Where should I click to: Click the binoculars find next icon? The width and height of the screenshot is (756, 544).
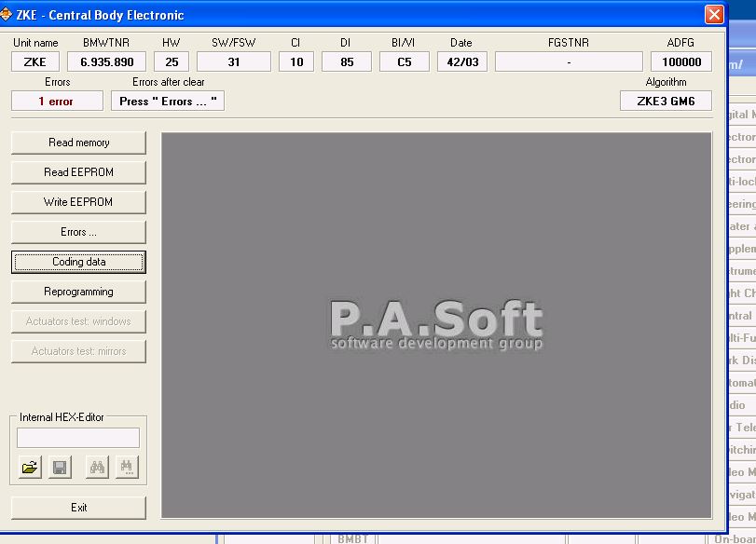pos(127,468)
